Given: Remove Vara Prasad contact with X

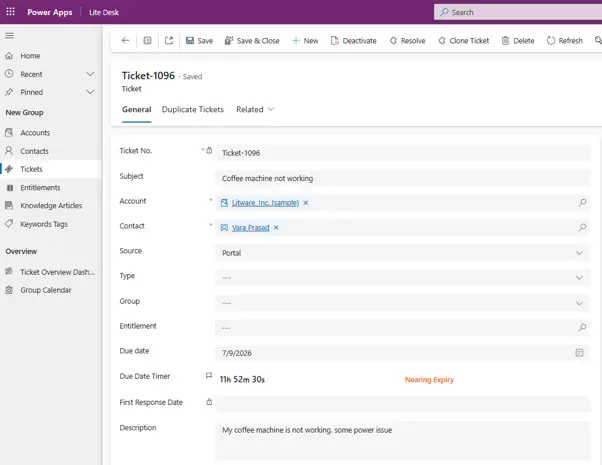Looking at the screenshot, I should tap(276, 228).
